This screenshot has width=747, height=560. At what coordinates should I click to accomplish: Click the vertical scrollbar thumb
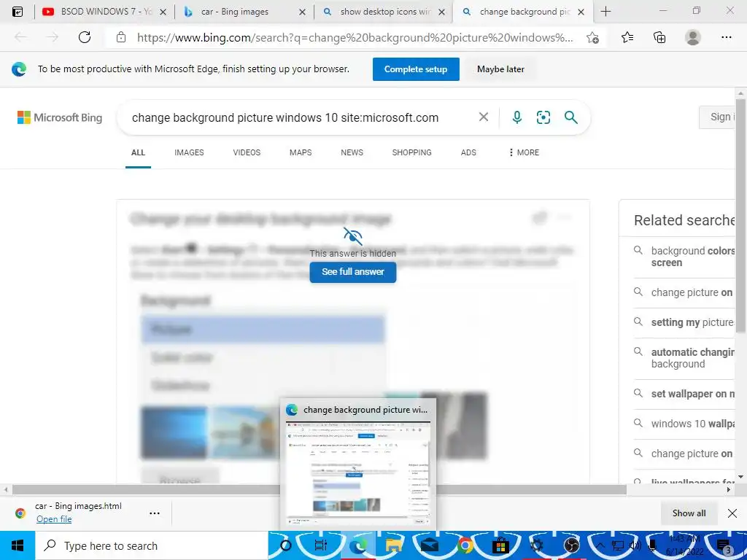click(x=740, y=216)
